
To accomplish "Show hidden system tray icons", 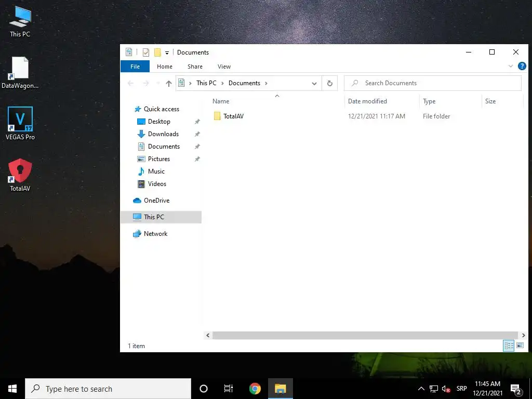I will [x=421, y=389].
